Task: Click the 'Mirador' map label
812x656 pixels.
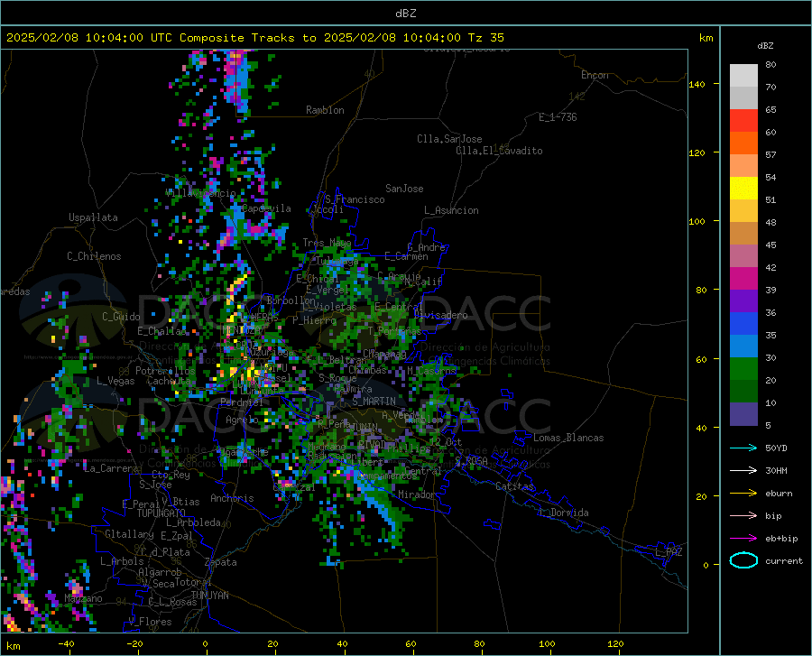Action: pos(417,494)
